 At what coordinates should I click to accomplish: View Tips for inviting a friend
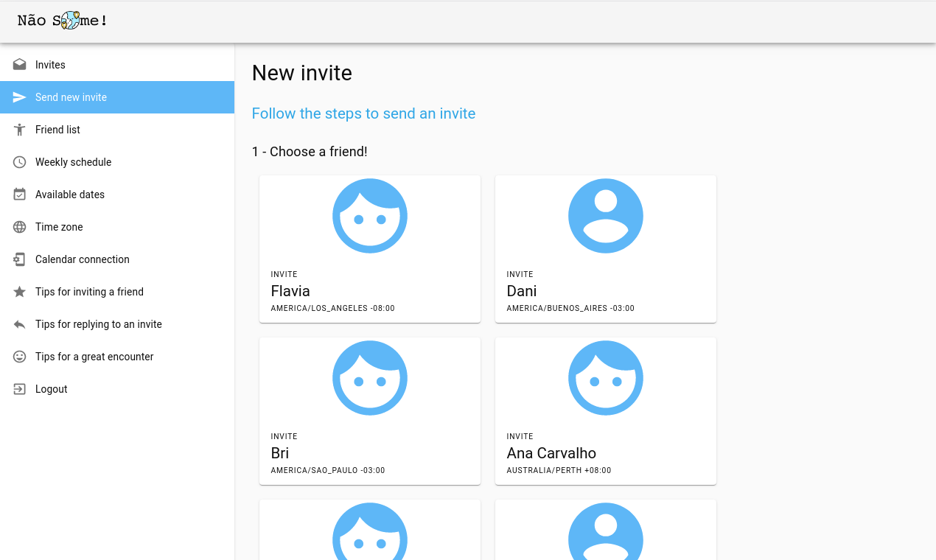click(117, 292)
